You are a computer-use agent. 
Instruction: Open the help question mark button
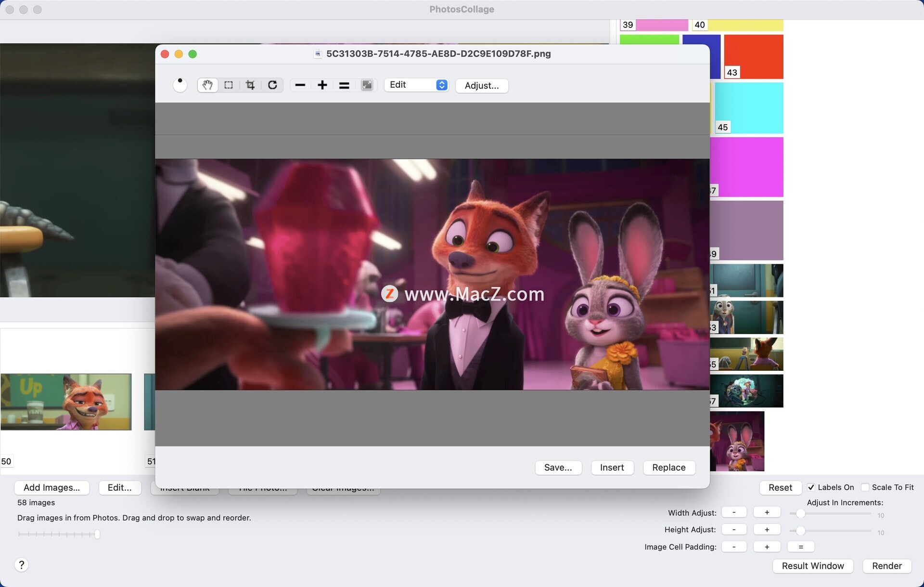(22, 565)
